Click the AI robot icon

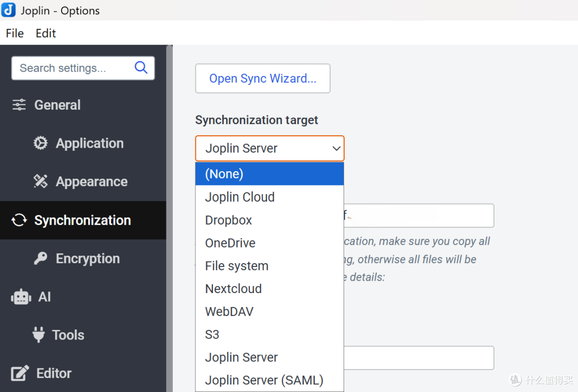(21, 297)
